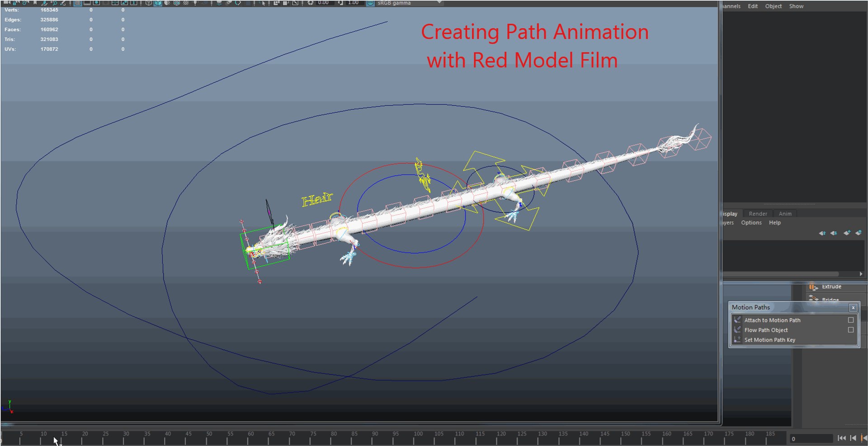Viewport: 868px width, 446px height.
Task: Click the current frame input field
Action: click(811, 439)
